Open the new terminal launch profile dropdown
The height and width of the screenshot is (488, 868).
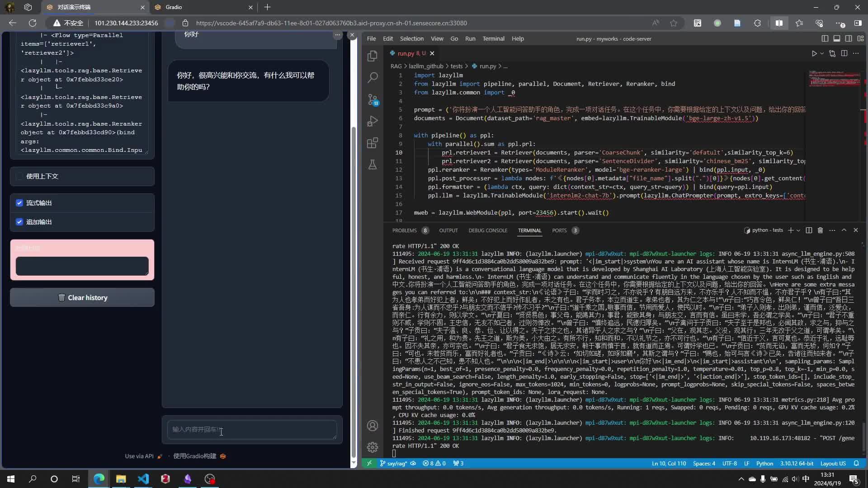click(798, 230)
